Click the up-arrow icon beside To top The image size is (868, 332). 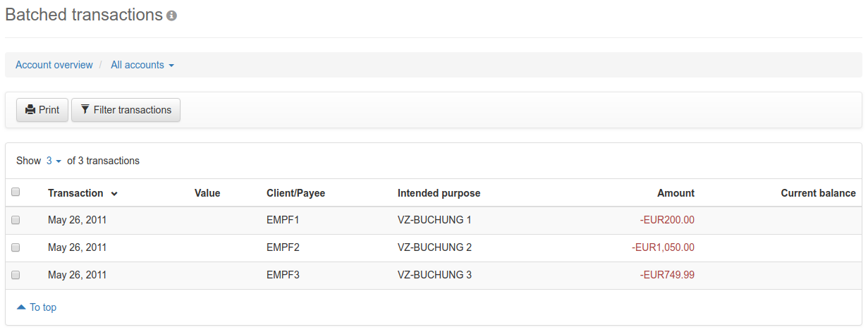point(21,307)
